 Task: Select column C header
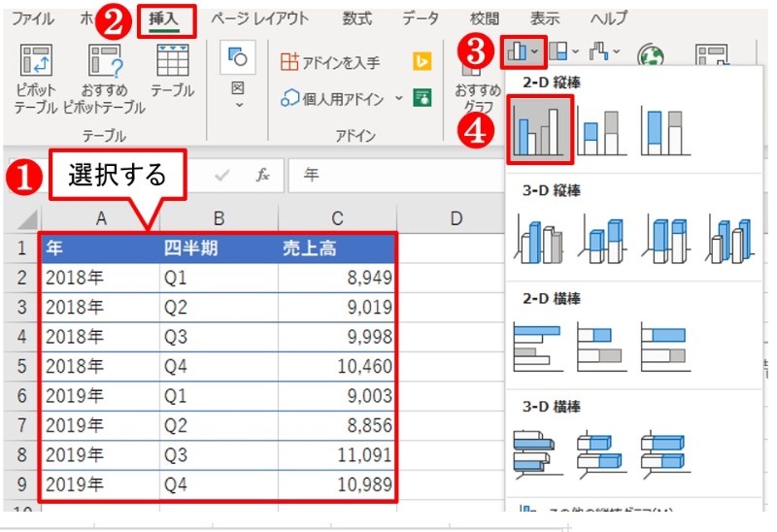(x=337, y=218)
